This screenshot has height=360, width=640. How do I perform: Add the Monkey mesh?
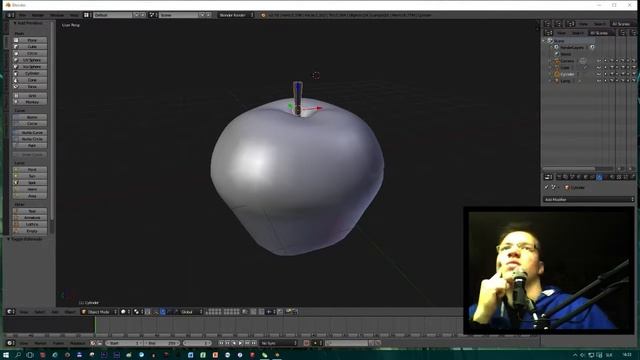click(x=30, y=102)
